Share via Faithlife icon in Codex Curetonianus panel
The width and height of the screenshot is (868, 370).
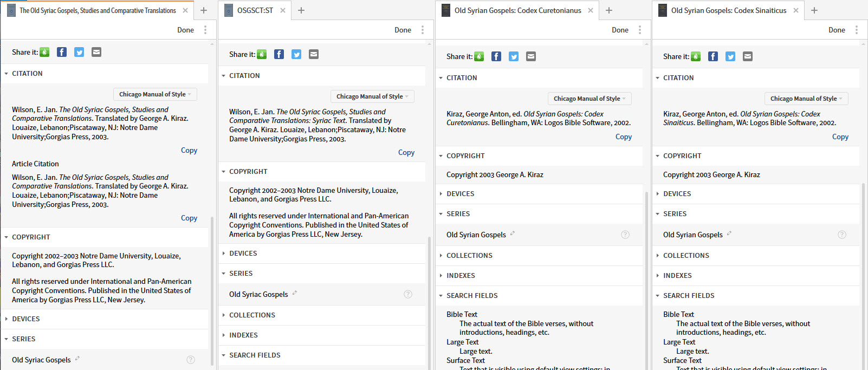point(479,56)
